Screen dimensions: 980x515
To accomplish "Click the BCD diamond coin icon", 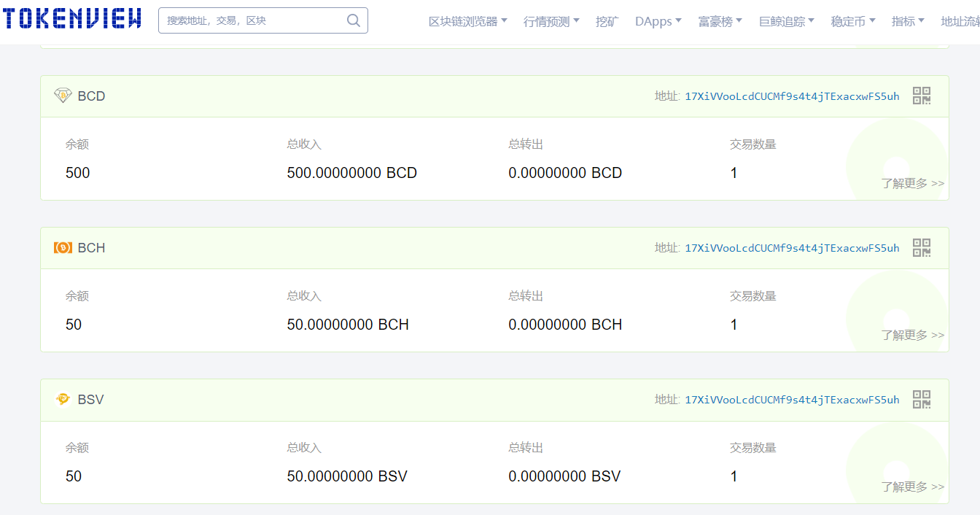I will pos(63,96).
